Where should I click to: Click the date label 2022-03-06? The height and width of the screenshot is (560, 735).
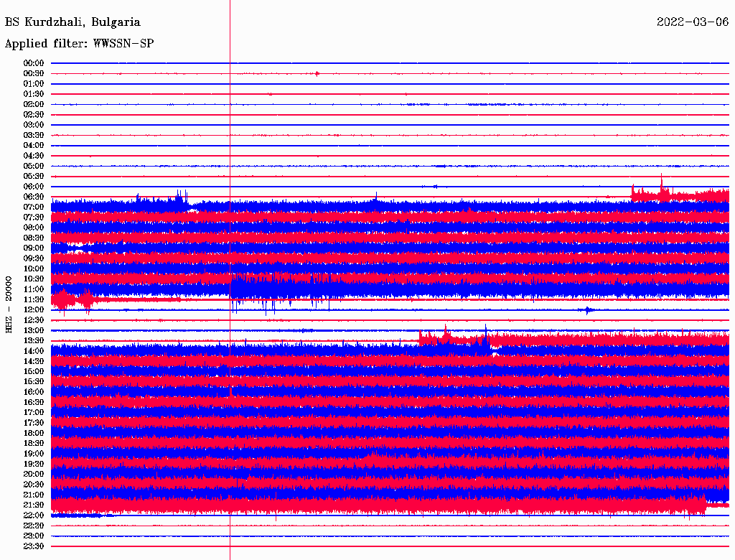tap(693, 22)
